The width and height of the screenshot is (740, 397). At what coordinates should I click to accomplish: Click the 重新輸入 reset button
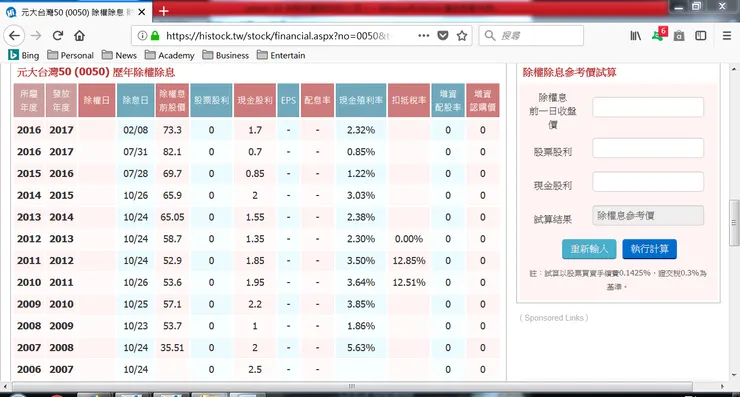click(589, 249)
